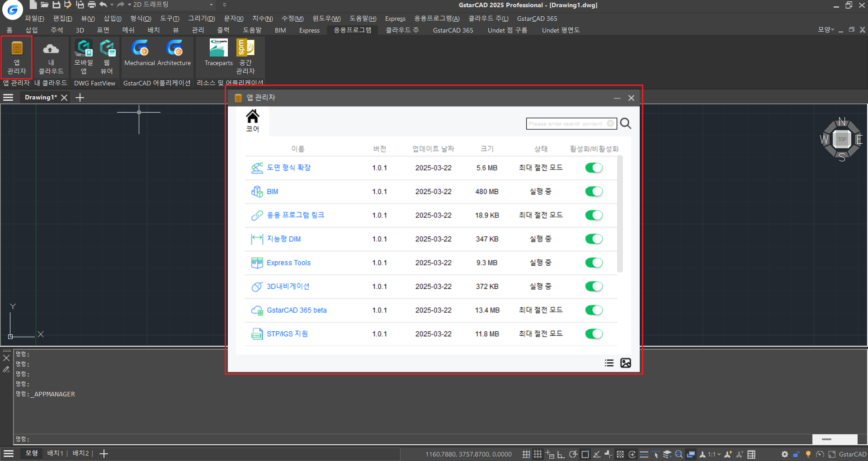
Task: Click the print icon in quick toolbar
Action: tap(91, 5)
